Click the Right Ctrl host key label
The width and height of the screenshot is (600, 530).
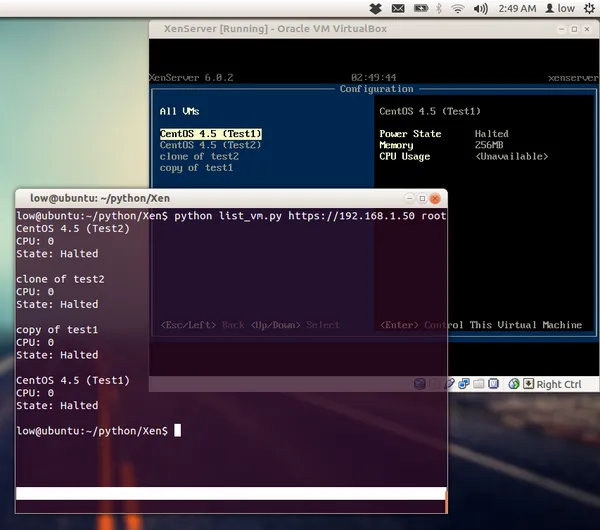pyautogui.click(x=559, y=384)
